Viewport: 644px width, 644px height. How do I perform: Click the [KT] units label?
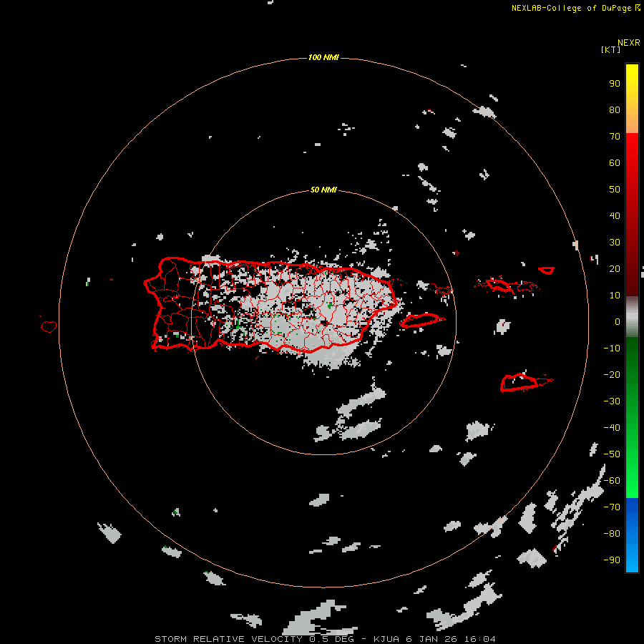coord(610,49)
